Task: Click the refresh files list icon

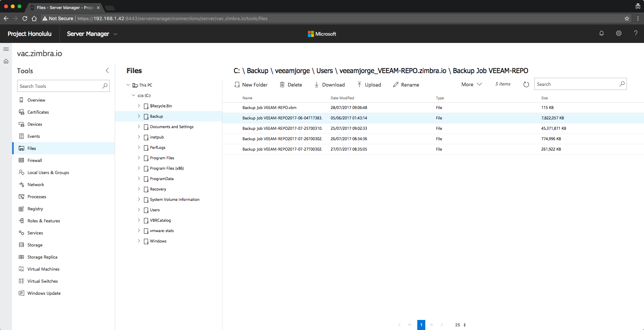Action: pyautogui.click(x=526, y=85)
